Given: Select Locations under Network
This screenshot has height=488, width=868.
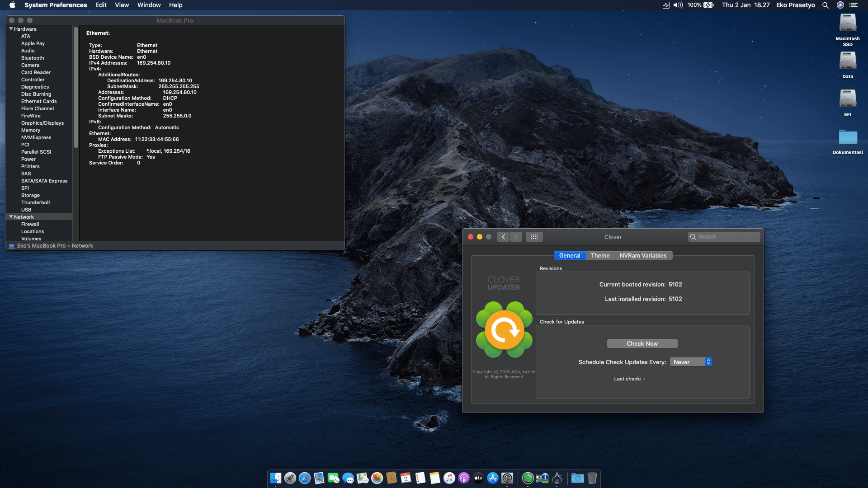Looking at the screenshot, I should point(33,231).
